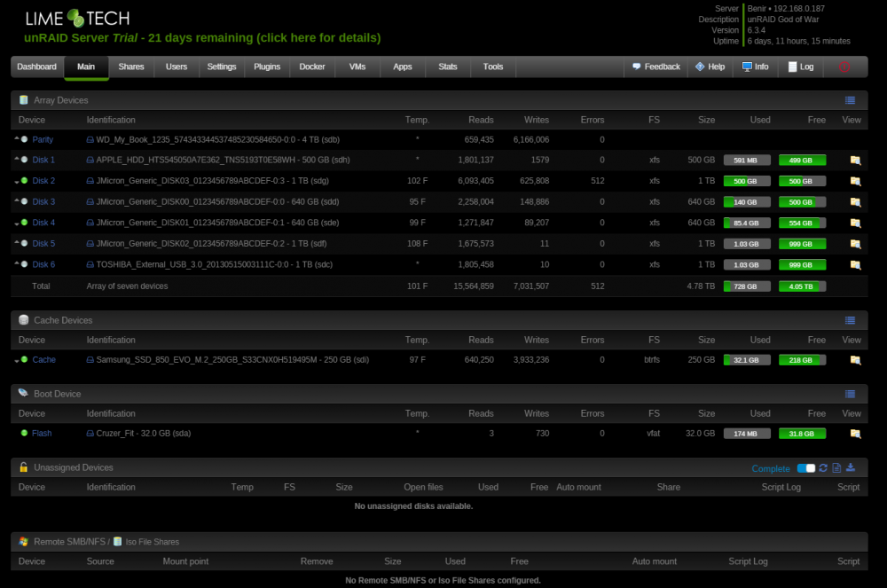Open the Disk 4 device link
The height and width of the screenshot is (588, 887).
tap(43, 223)
